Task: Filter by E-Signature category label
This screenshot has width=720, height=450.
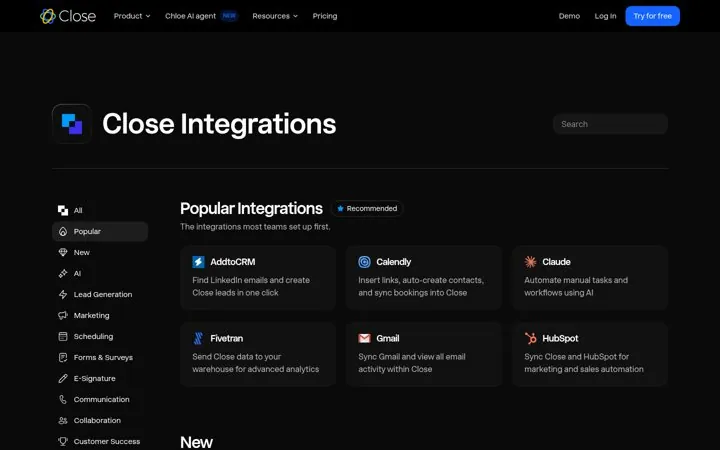Action: (x=95, y=378)
